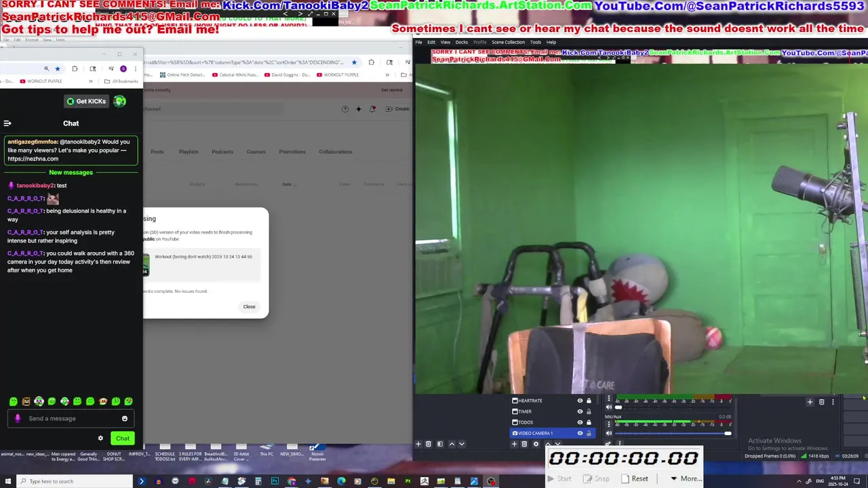
Task: Open Chrome three-dot menu in Kick window
Action: coord(136,68)
